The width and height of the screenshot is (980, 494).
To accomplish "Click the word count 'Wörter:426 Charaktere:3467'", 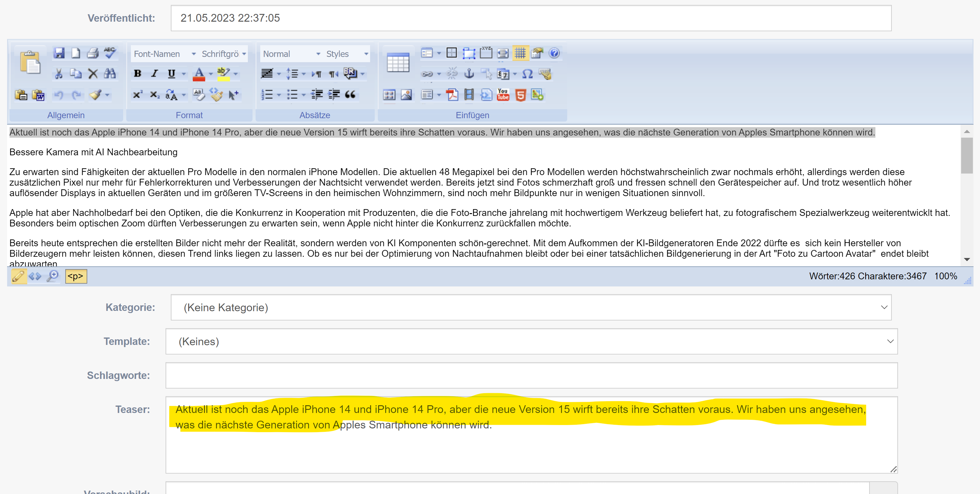I will (x=868, y=276).
